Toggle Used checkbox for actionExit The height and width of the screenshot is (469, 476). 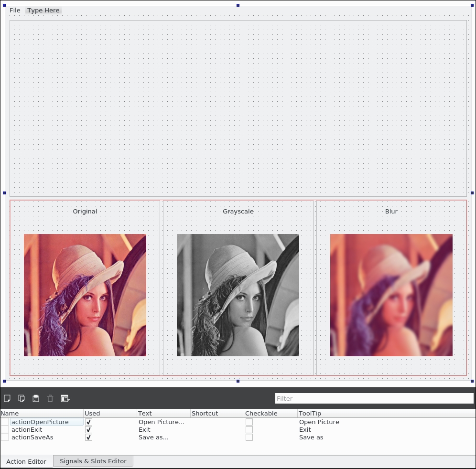point(88,429)
